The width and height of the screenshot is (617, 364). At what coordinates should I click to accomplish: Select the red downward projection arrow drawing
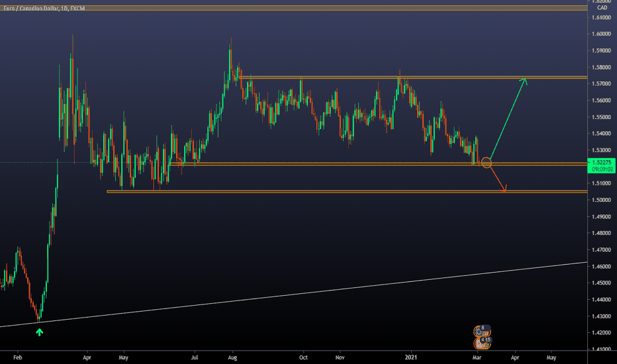pos(498,180)
